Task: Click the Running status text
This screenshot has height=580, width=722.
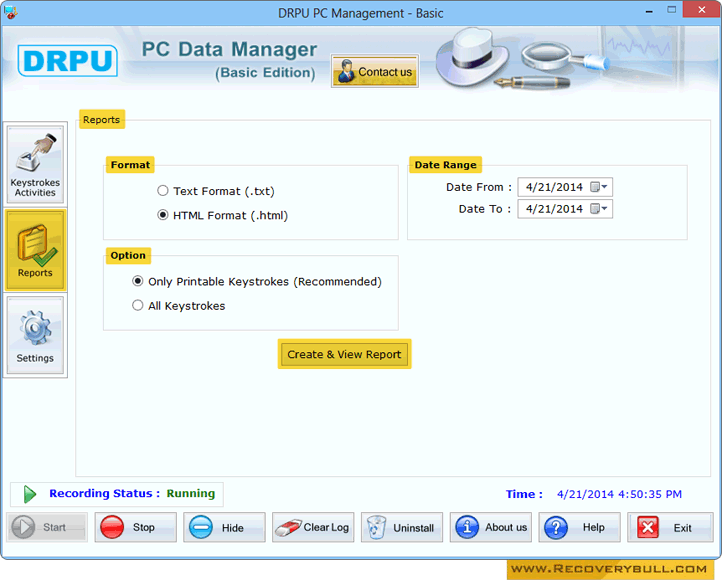Action: tap(191, 493)
